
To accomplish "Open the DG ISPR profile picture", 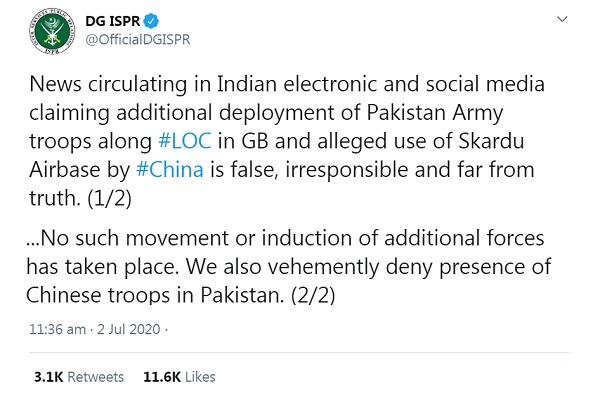I will pyautogui.click(x=52, y=32).
